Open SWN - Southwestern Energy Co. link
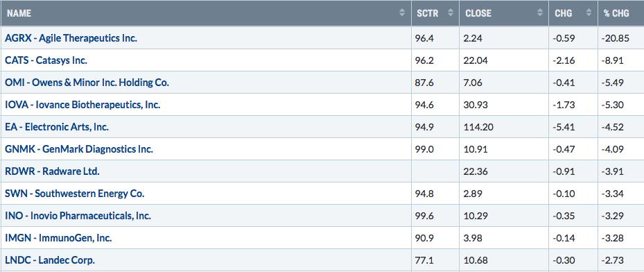 (x=75, y=194)
